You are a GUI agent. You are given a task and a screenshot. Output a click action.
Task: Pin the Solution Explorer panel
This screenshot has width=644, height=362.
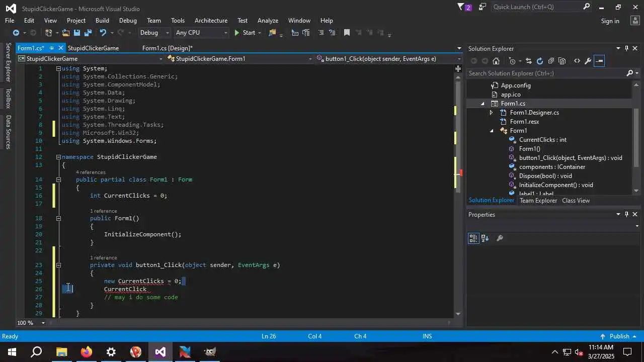coord(626,48)
